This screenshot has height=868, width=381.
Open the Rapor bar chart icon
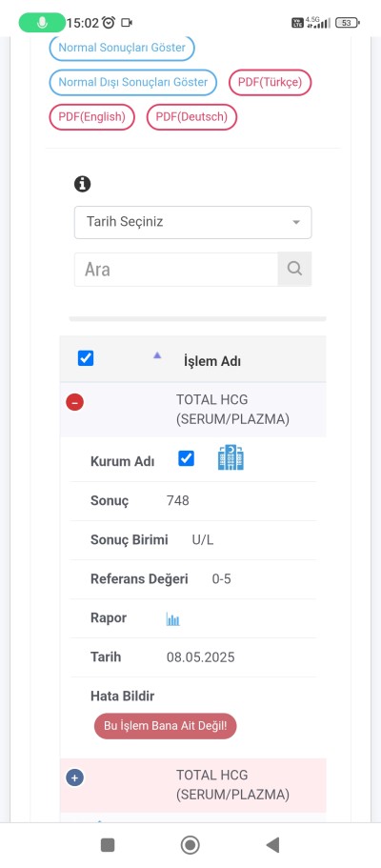pyautogui.click(x=172, y=619)
